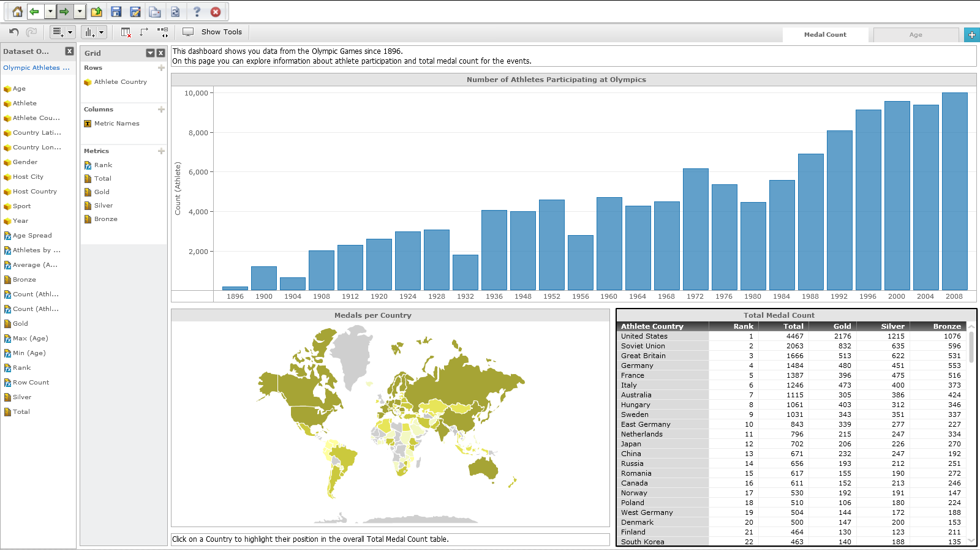Open the Olympic Athletes dataset link
The width and height of the screenshot is (980, 551).
36,68
